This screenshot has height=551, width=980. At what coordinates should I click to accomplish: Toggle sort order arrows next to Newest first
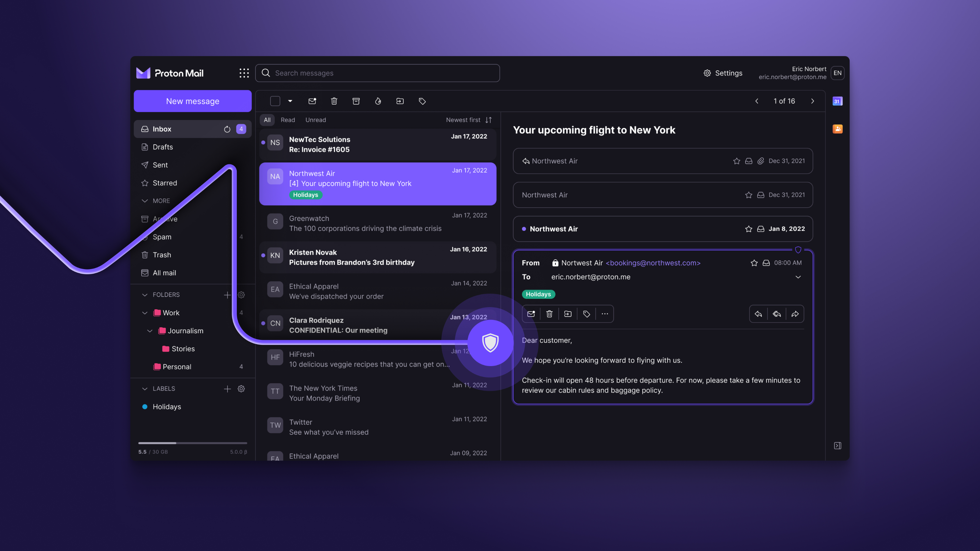pos(488,120)
